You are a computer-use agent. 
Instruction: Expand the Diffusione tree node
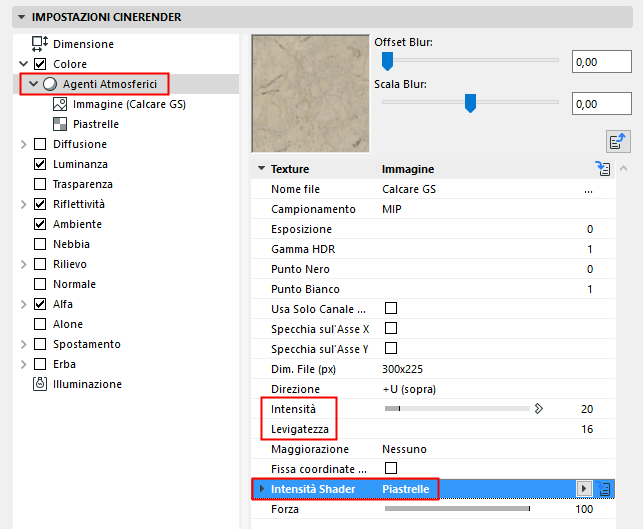23,144
